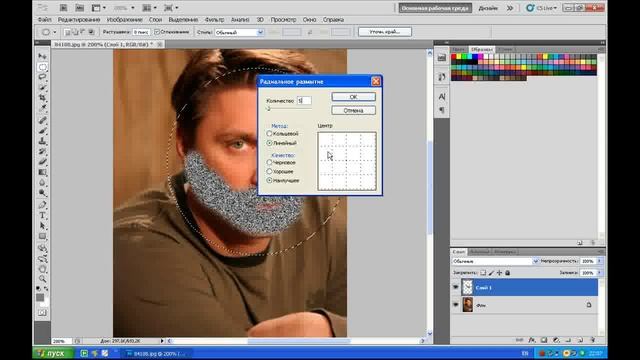Select the Rectangle shape tool
The width and height of the screenshot is (640, 360).
pos(42,236)
